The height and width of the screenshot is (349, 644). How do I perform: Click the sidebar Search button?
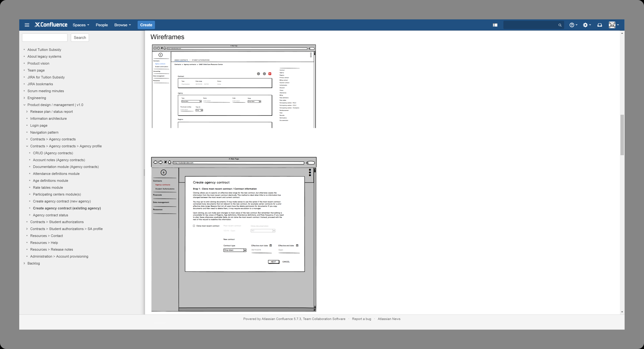pyautogui.click(x=80, y=38)
